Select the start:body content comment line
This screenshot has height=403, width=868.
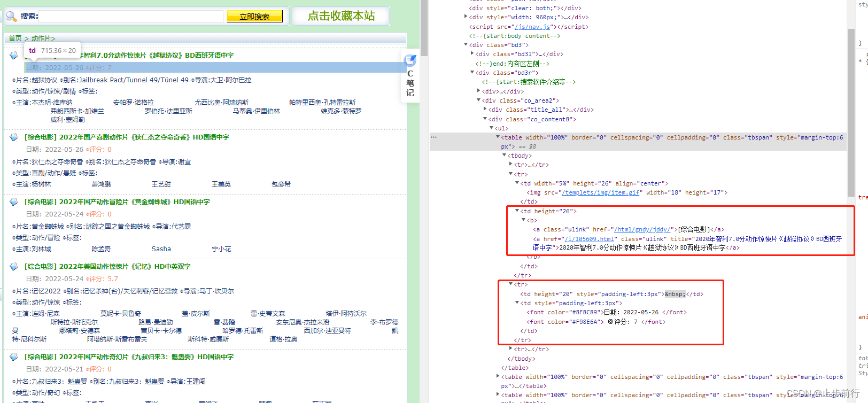515,36
